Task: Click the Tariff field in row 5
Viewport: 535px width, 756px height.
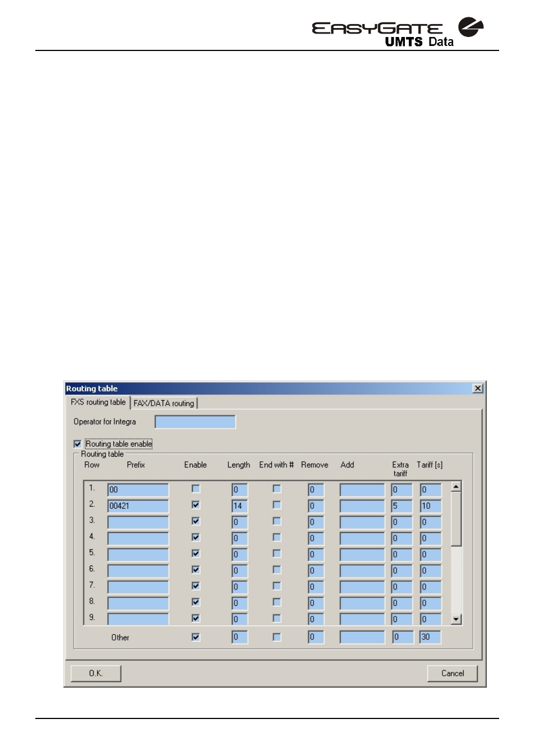Action: tap(431, 555)
